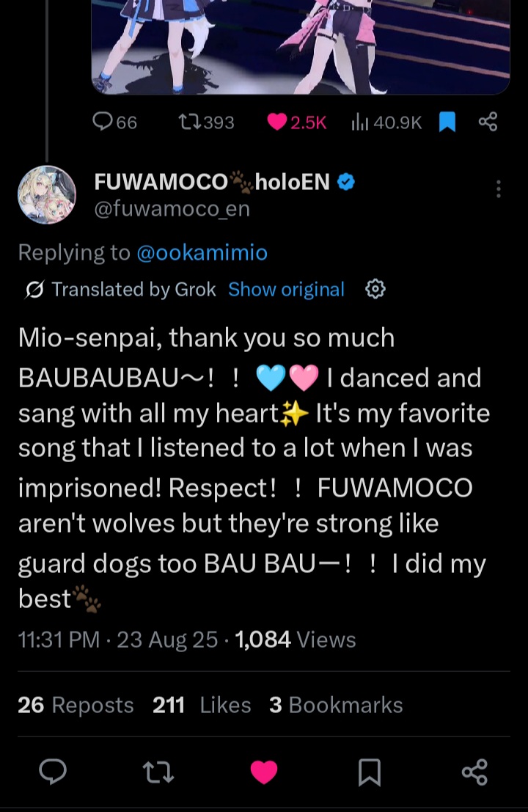Screen dimensions: 528x812
Task: Share the parent tweet
Action: 488,122
